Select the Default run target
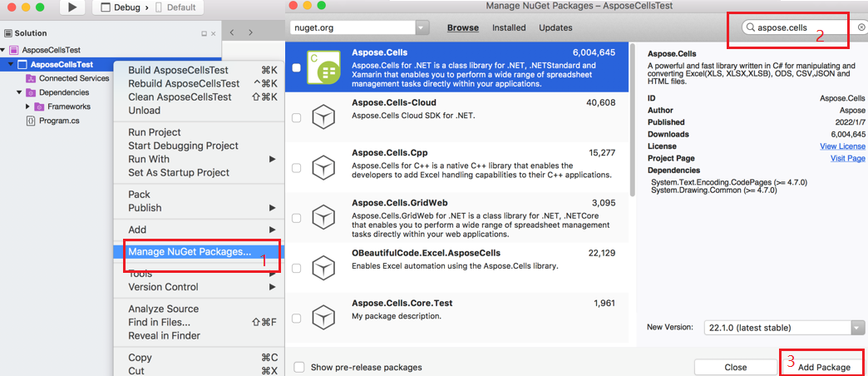The height and width of the screenshot is (376, 868). [x=175, y=7]
